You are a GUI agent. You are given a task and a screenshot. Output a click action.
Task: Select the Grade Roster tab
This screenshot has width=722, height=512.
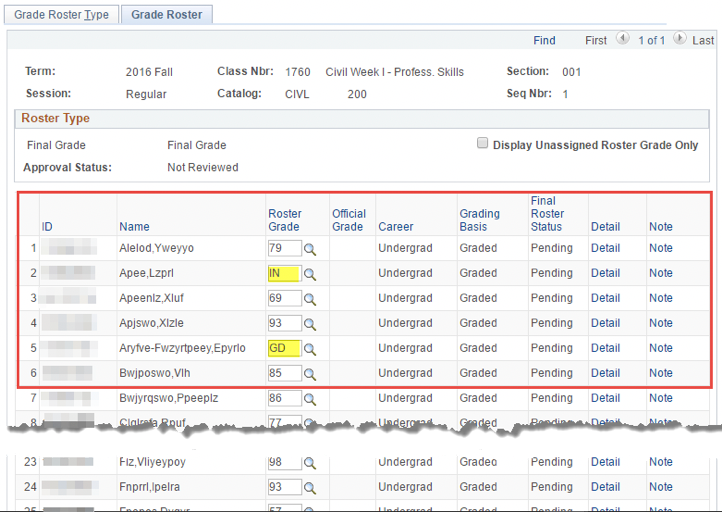click(166, 15)
